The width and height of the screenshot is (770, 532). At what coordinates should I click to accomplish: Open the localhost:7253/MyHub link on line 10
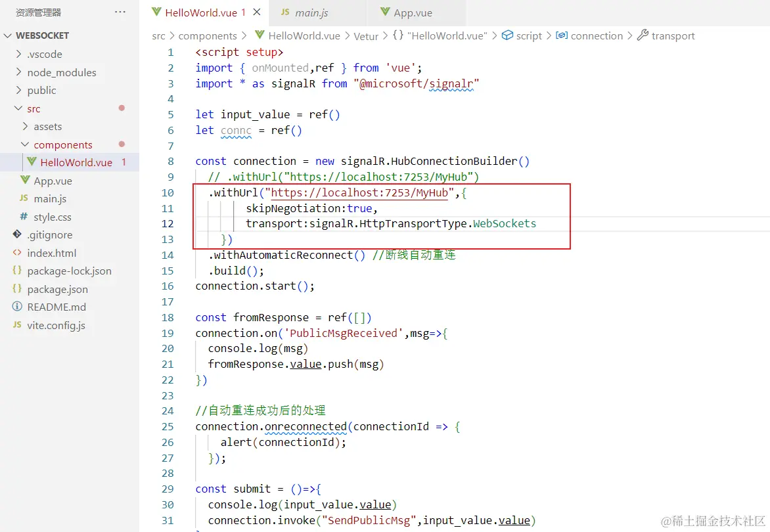[359, 192]
